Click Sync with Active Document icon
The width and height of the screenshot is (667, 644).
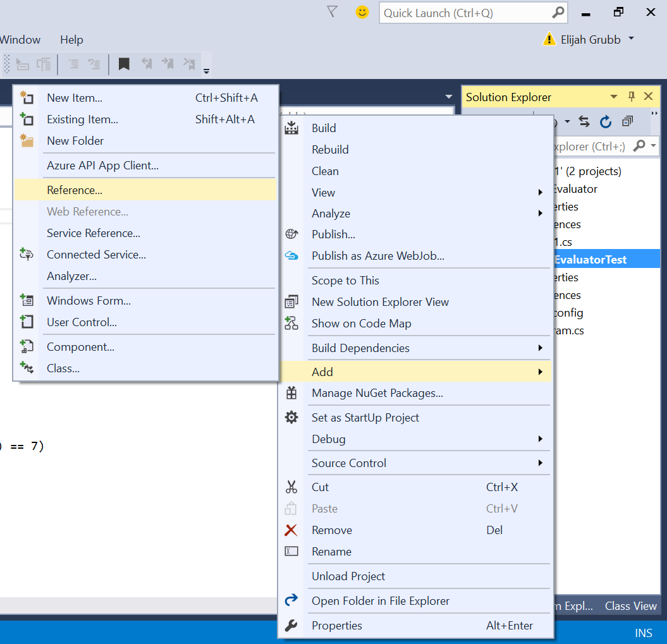click(x=584, y=121)
